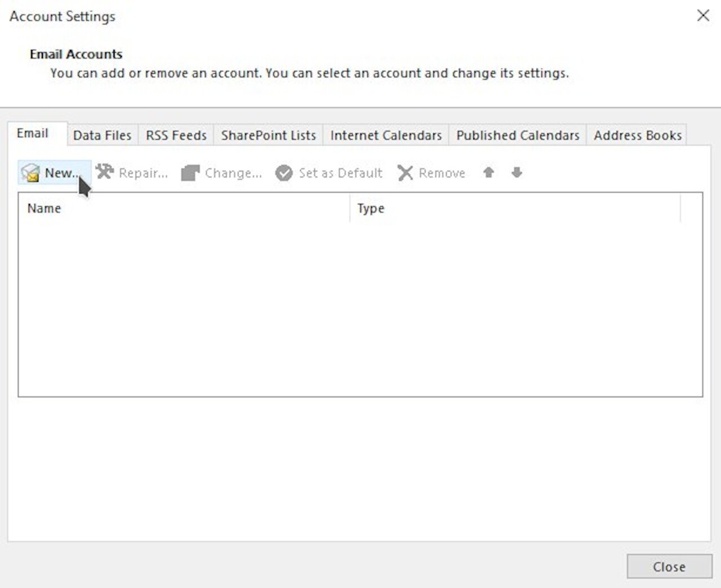Click the Type column header
Image resolution: width=721 pixels, height=588 pixels.
tap(371, 208)
